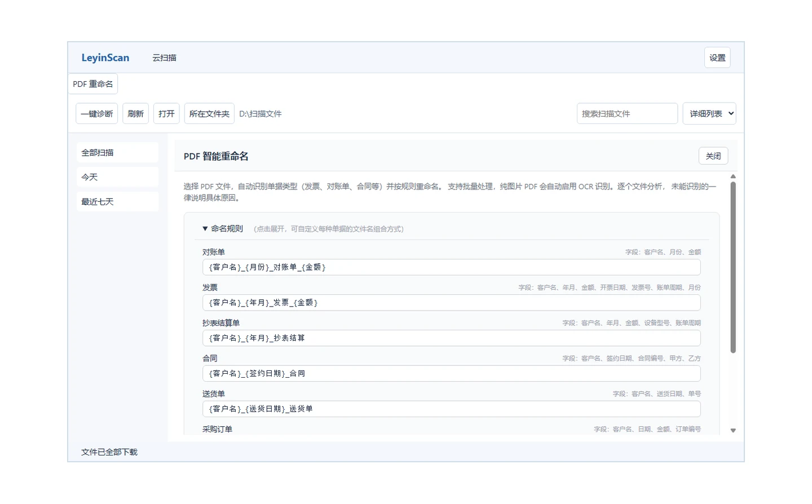Image resolution: width=812 pixels, height=504 pixels.
Task: Click the scrollbar down arrow in panel
Action: (733, 430)
